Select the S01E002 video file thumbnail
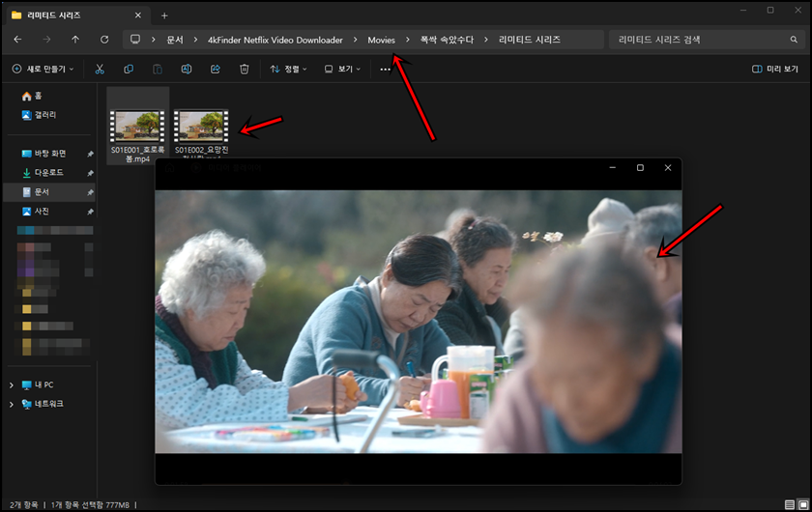This screenshot has height=512, width=812. [201, 126]
